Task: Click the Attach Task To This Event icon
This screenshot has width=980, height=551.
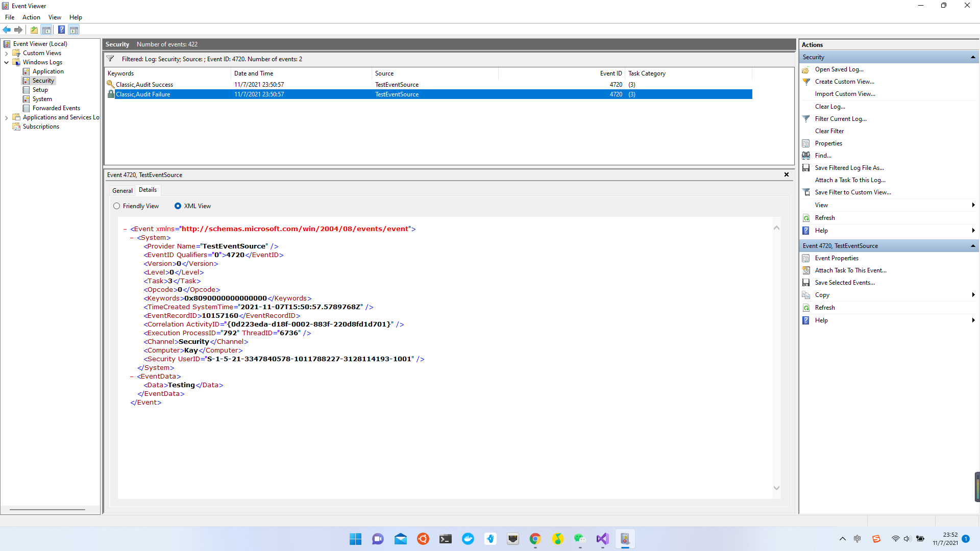Action: pos(806,270)
